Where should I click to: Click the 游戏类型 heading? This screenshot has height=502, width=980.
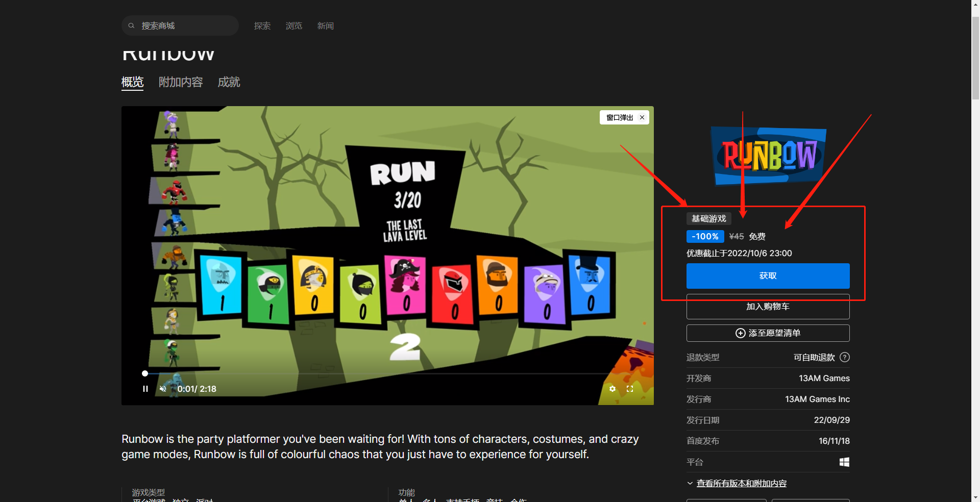coord(148,492)
